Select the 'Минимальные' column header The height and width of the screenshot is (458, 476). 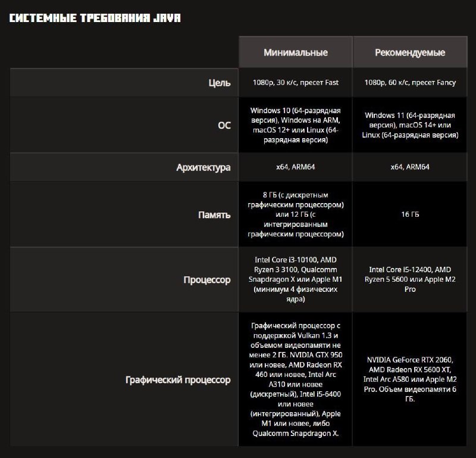(296, 52)
